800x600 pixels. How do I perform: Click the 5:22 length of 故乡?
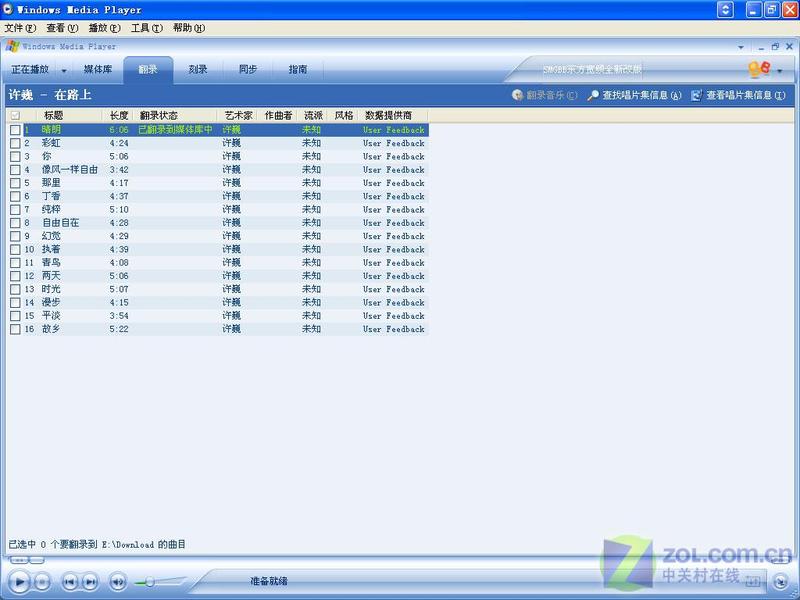click(119, 329)
